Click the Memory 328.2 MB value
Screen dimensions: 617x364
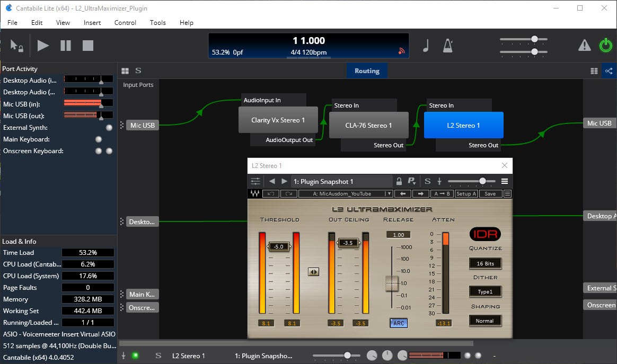88,299
